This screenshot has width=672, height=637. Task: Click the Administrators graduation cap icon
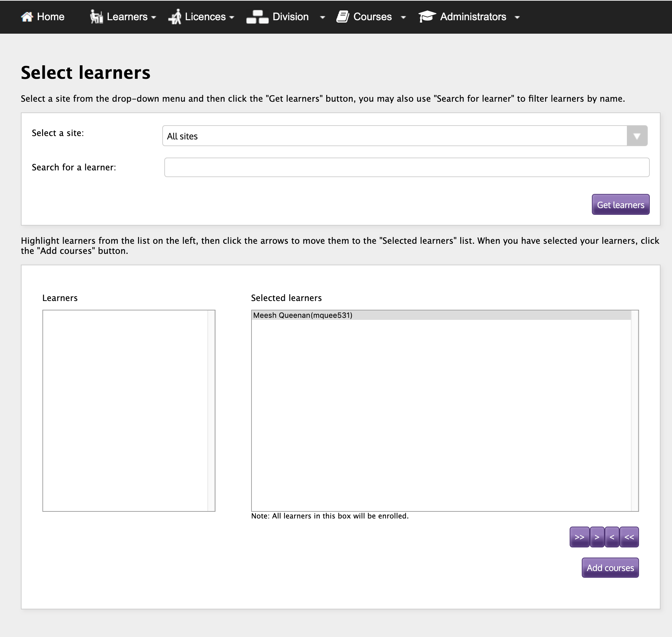point(427,16)
